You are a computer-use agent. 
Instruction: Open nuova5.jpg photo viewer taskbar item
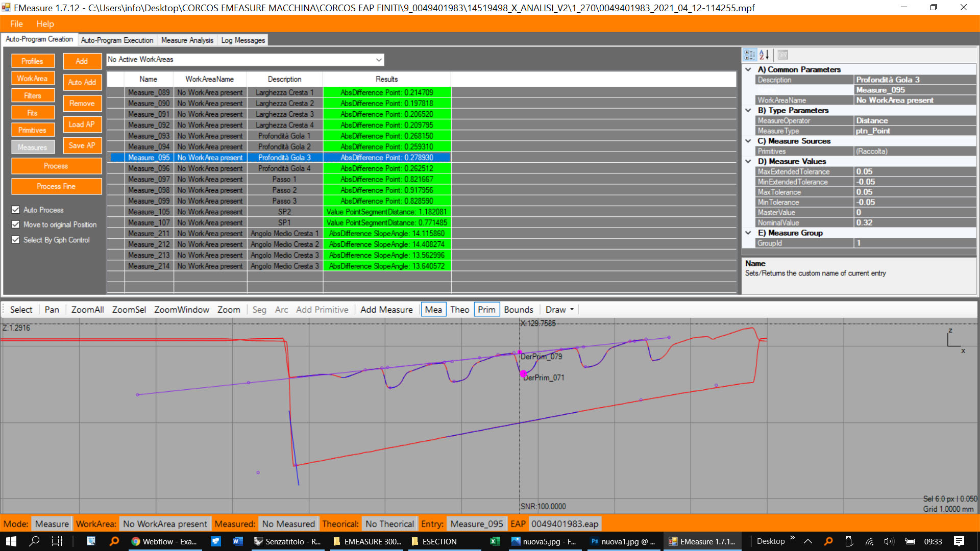544,541
